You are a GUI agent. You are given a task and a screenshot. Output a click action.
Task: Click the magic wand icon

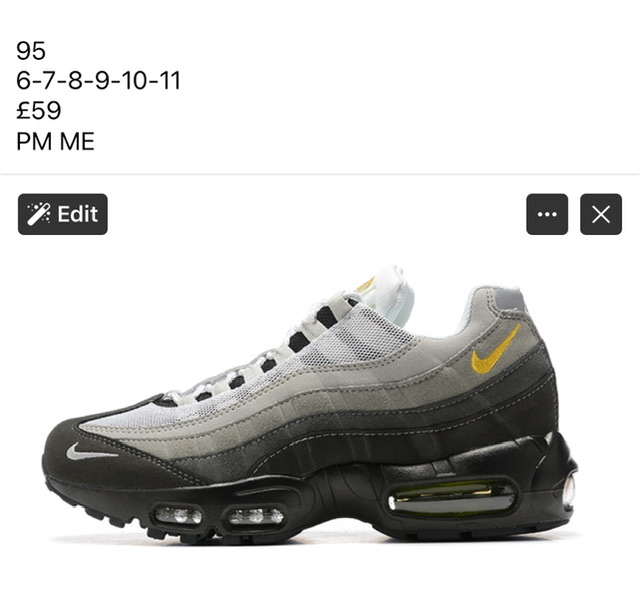pos(39,214)
